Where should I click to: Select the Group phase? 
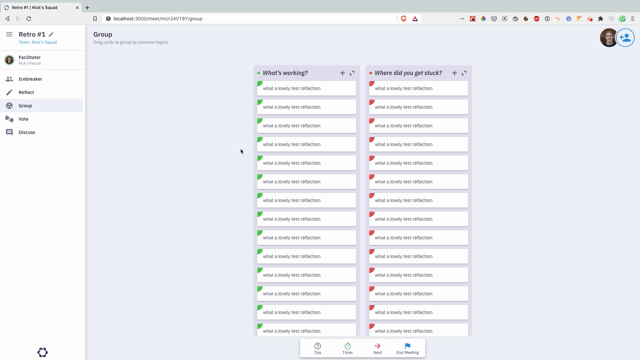[x=41, y=106]
